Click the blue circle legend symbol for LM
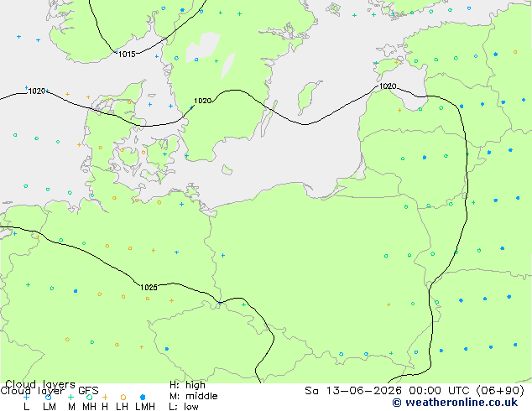532x411 pixels. 49,397
